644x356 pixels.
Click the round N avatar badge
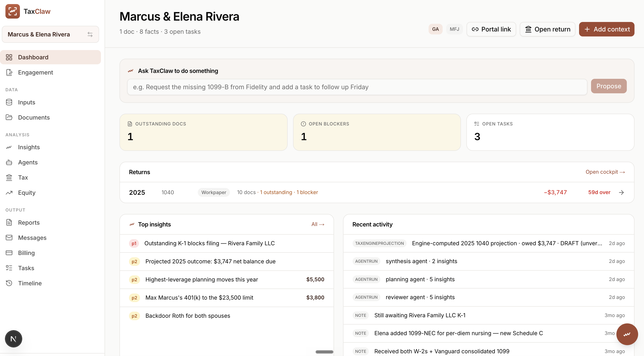[x=14, y=339]
